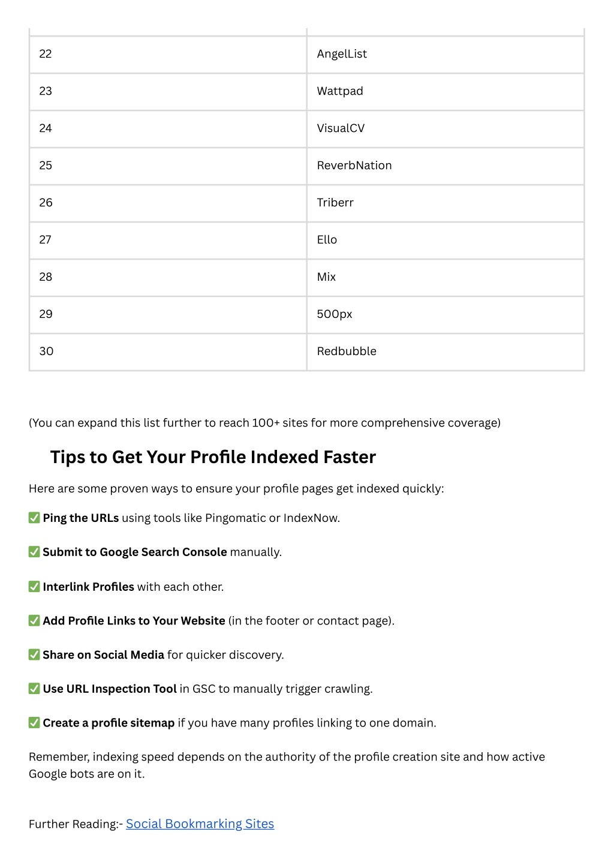The width and height of the screenshot is (614, 868).
Task: Open the Social Bookmarking Sites link
Action: 200,824
